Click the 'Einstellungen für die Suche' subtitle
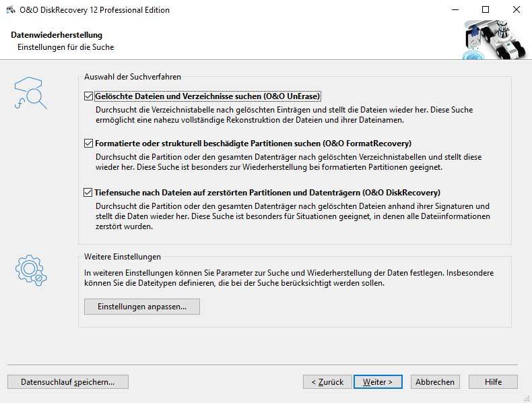This screenshot has width=532, height=403. [66, 47]
